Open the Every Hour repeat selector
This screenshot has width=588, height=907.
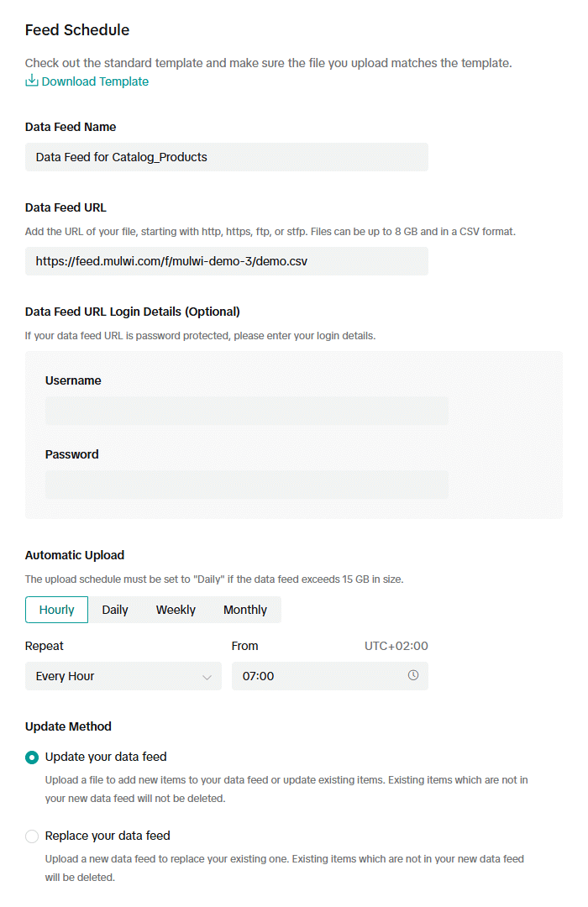coord(123,675)
